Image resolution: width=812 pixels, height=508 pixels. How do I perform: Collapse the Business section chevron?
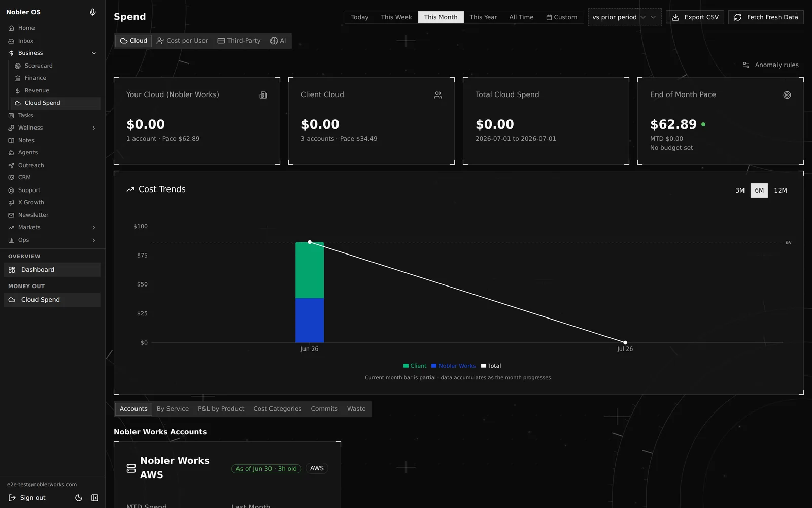coord(94,53)
